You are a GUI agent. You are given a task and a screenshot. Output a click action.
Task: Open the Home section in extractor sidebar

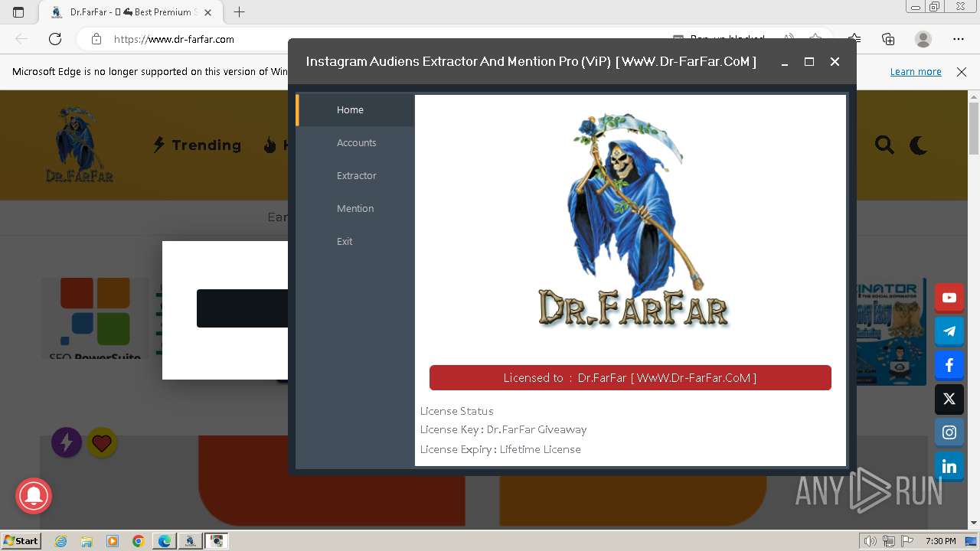[x=355, y=110]
